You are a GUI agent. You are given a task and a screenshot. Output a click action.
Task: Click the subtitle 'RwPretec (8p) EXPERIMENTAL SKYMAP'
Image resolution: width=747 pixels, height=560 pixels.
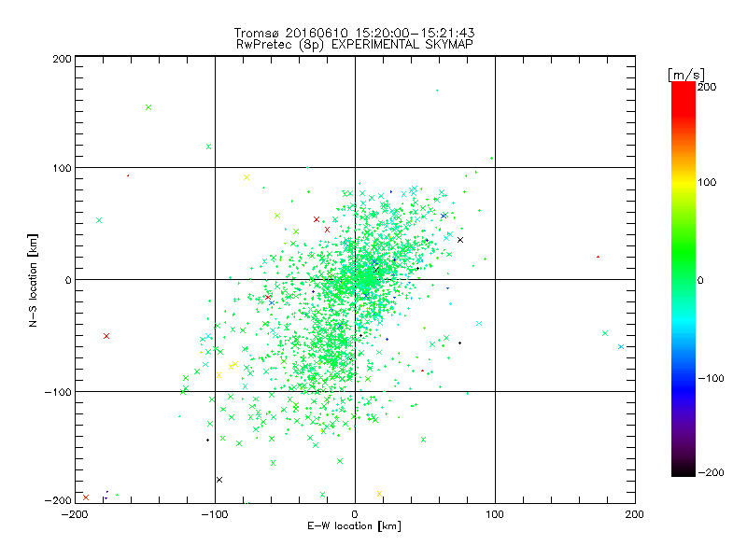pyautogui.click(x=355, y=44)
